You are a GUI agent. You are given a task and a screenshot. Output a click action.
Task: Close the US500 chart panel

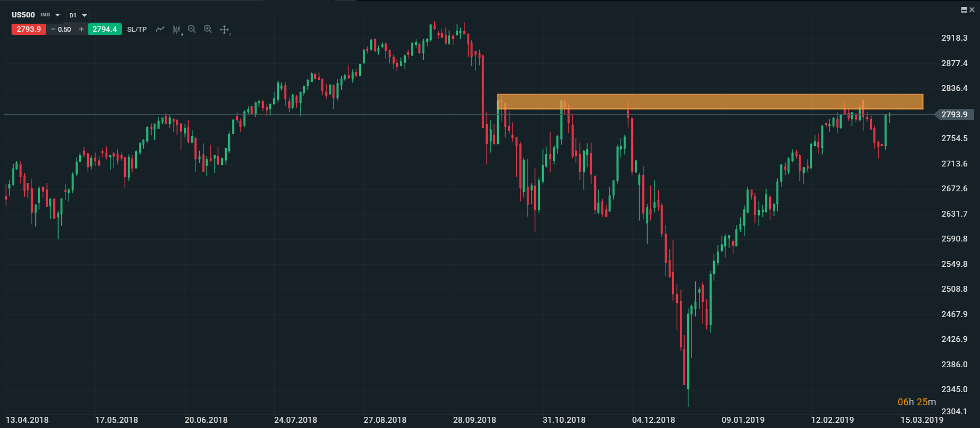(972, 10)
